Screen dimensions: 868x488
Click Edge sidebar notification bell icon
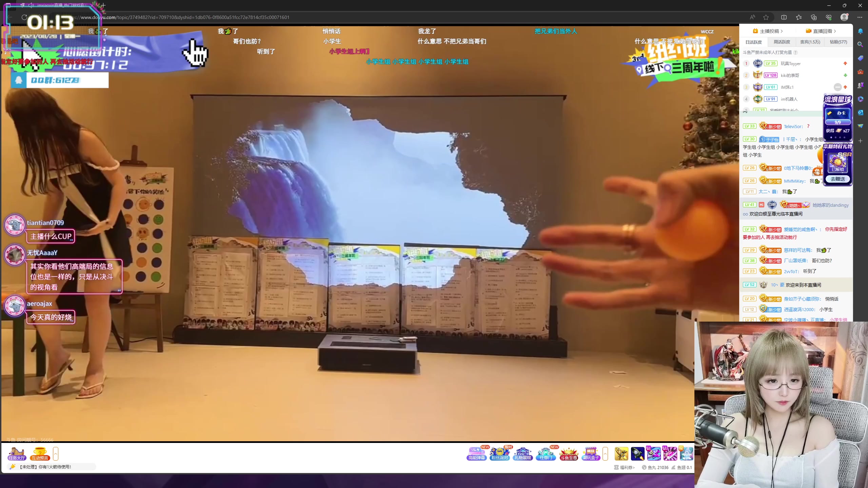(x=860, y=31)
